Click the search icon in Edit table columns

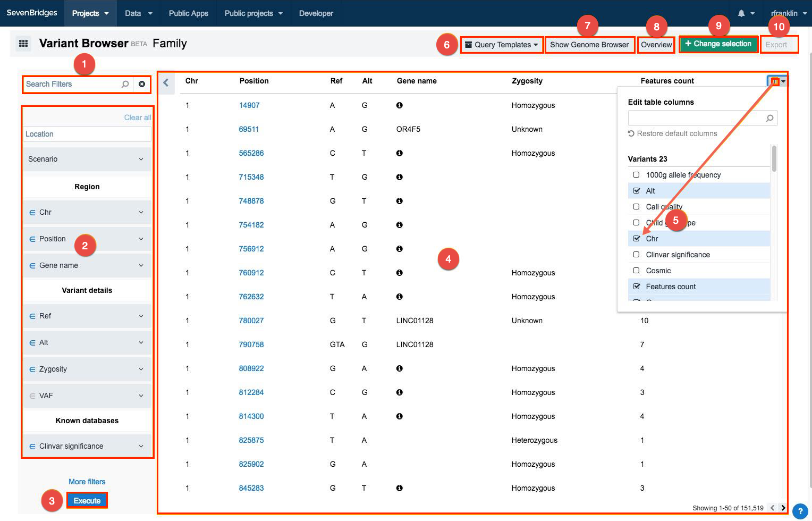coord(769,118)
